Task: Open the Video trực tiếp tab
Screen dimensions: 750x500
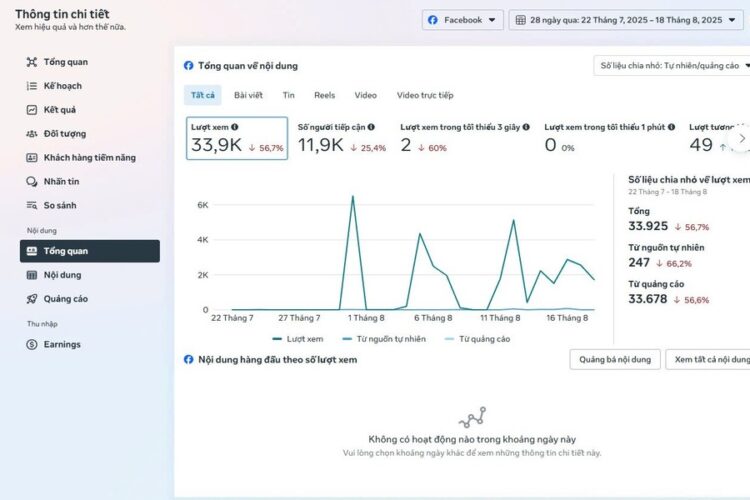Action: pyautogui.click(x=424, y=96)
